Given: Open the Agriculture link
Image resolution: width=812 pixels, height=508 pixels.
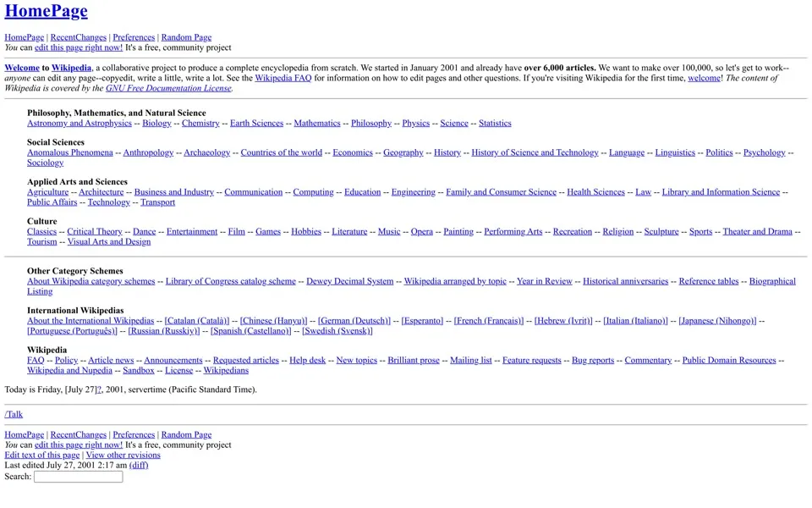Looking at the screenshot, I should [47, 192].
